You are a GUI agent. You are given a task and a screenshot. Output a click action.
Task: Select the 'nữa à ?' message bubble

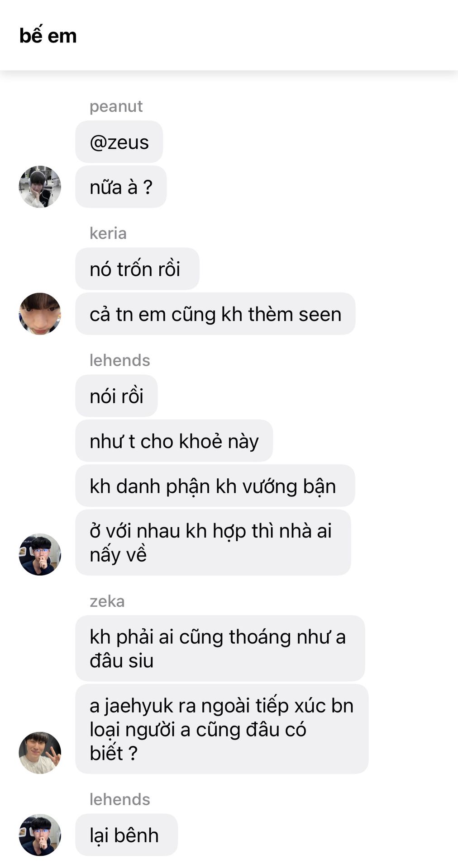pyautogui.click(x=121, y=187)
